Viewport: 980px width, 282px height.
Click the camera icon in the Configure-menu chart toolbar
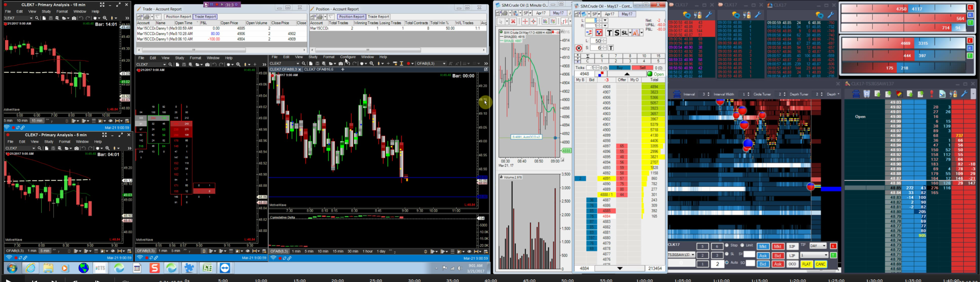click(x=341, y=64)
